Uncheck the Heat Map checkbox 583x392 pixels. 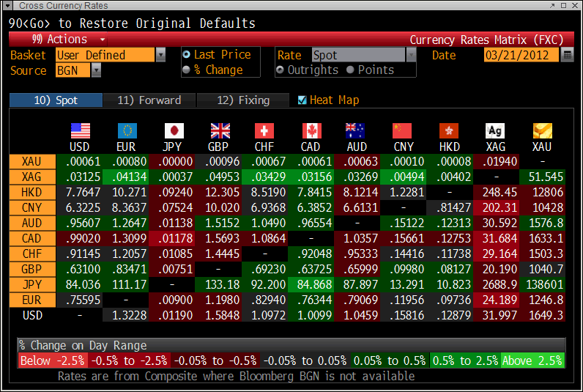click(302, 100)
